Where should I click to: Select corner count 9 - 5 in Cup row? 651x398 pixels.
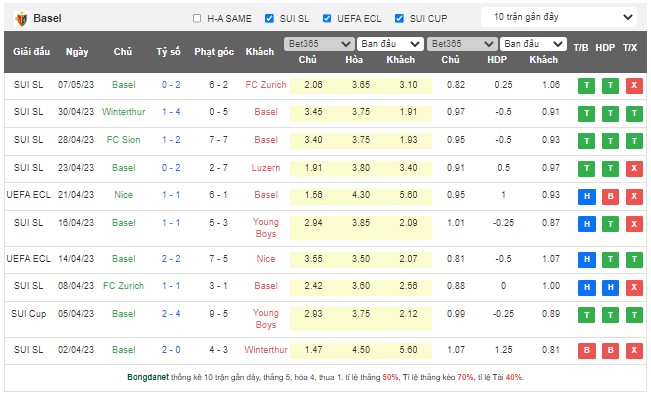coord(218,314)
